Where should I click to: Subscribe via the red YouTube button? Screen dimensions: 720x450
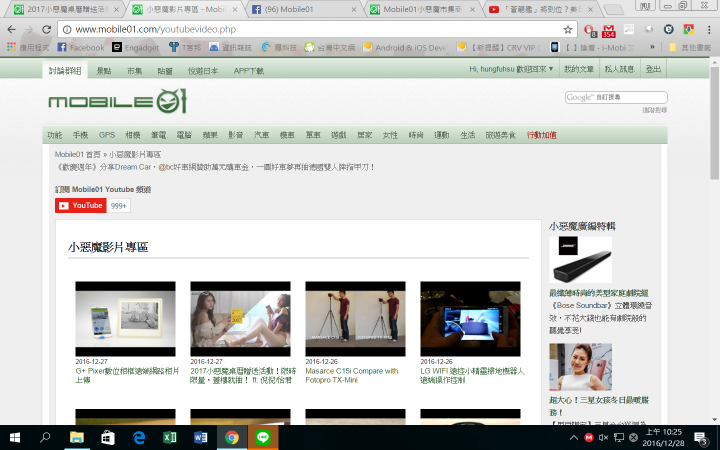[81, 205]
